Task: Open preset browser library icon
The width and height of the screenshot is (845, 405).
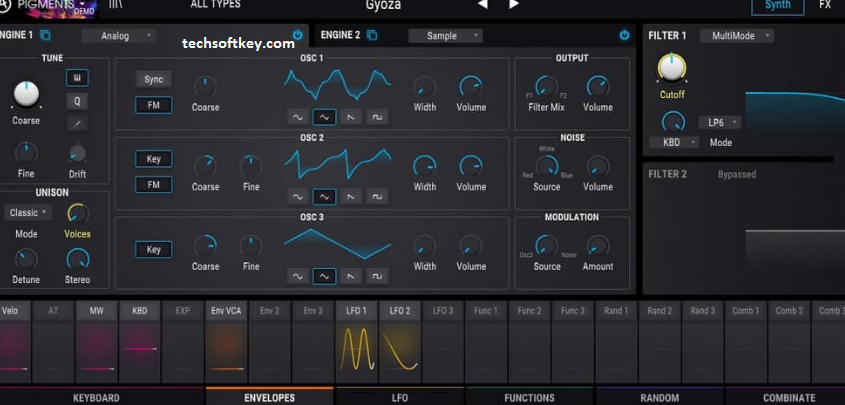Action: (115, 5)
